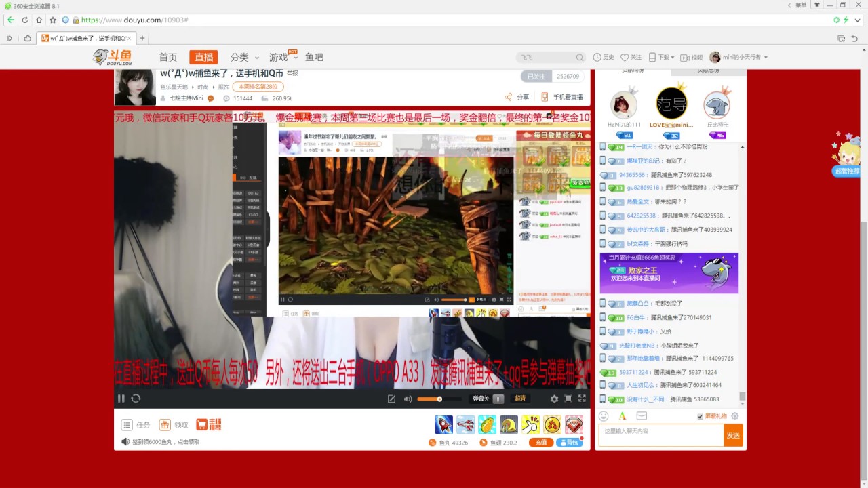
Task: Click the search magnifier icon
Action: 580,58
